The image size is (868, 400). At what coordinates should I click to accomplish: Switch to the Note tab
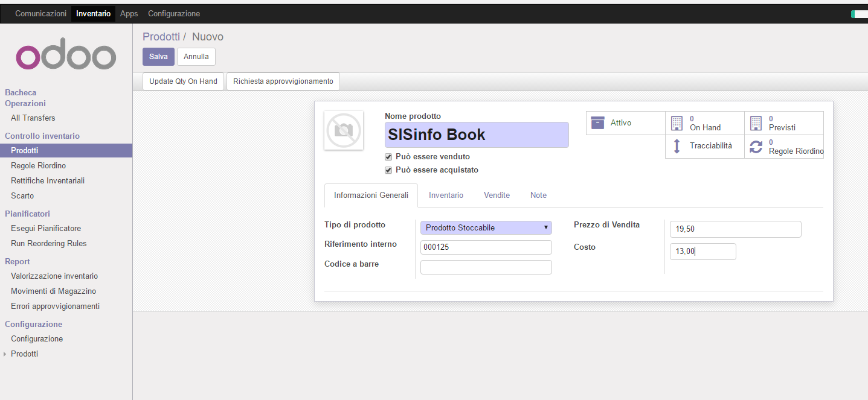(538, 195)
